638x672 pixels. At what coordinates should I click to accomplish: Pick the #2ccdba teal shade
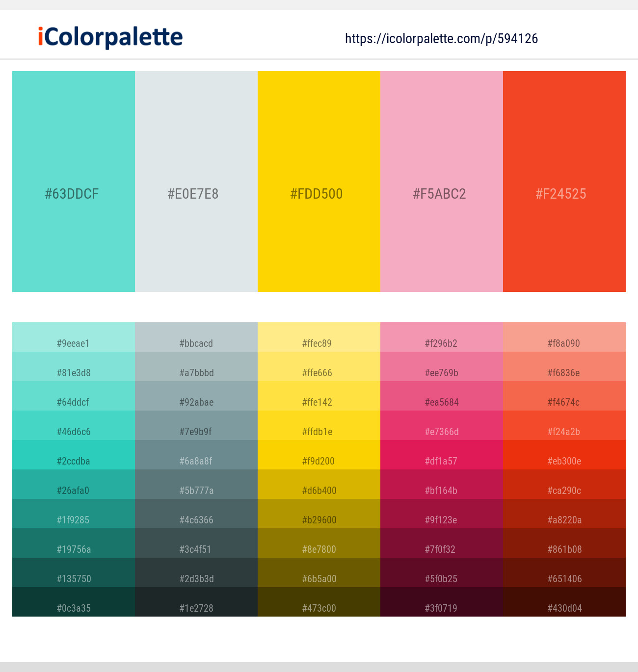point(74,455)
